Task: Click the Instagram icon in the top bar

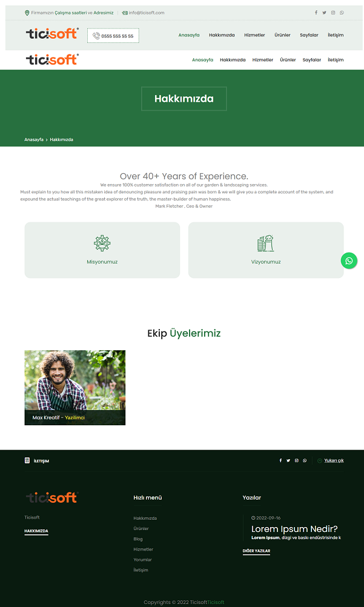Action: 333,13
